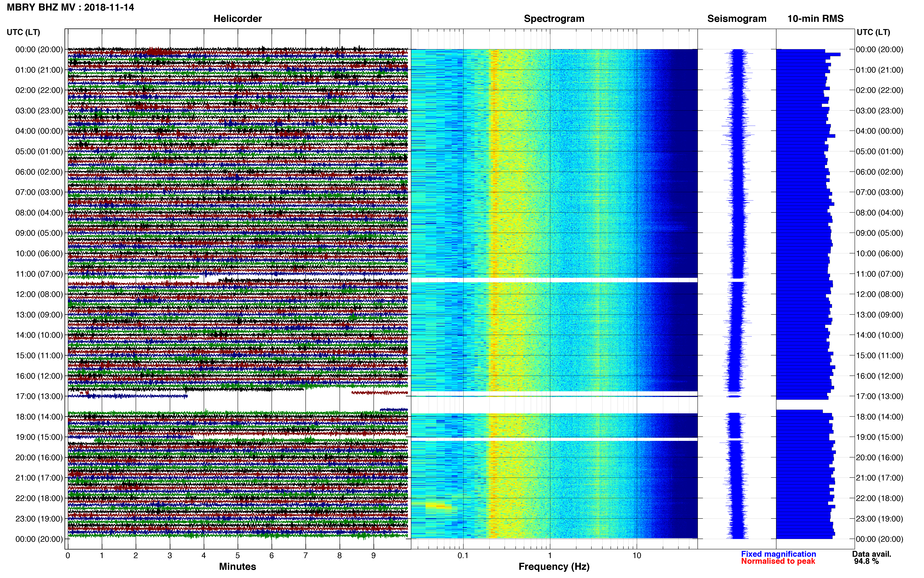The width and height of the screenshot is (924, 578).
Task: Click the '09:00 (05:00)' Helicorder time label
Action: point(39,233)
